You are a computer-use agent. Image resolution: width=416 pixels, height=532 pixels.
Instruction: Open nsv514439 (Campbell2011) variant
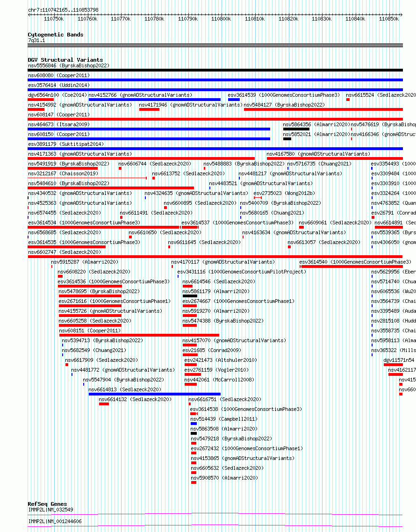(x=224, y=419)
